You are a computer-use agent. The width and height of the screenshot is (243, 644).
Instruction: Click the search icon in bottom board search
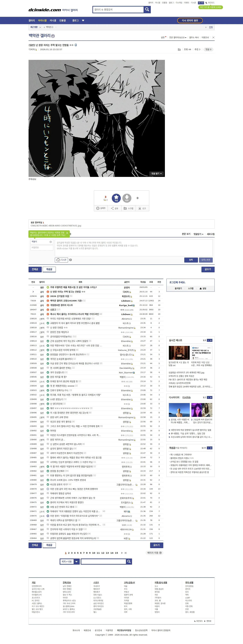(129, 562)
